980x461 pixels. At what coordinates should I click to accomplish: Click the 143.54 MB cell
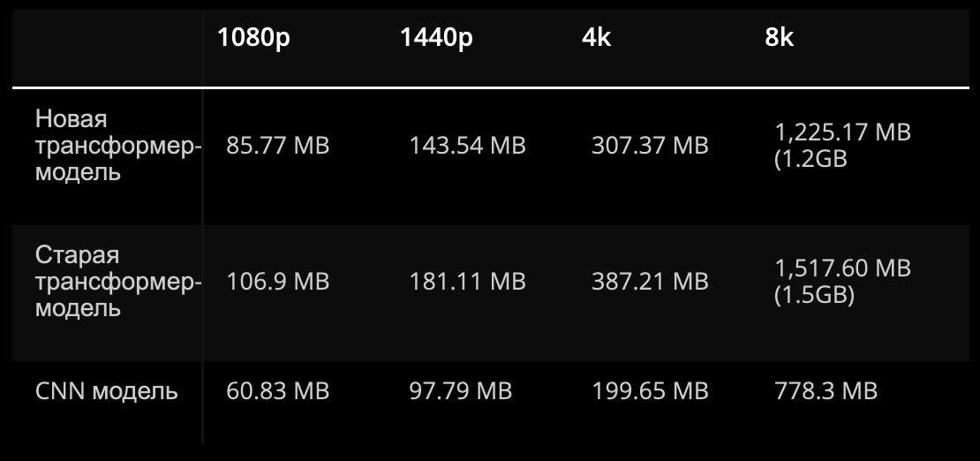(468, 146)
